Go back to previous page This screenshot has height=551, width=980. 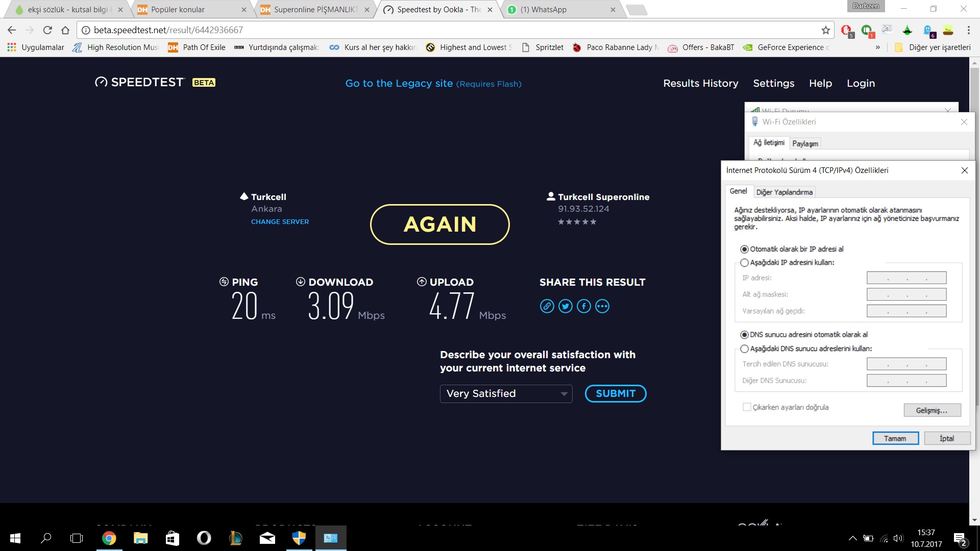pyautogui.click(x=12, y=30)
